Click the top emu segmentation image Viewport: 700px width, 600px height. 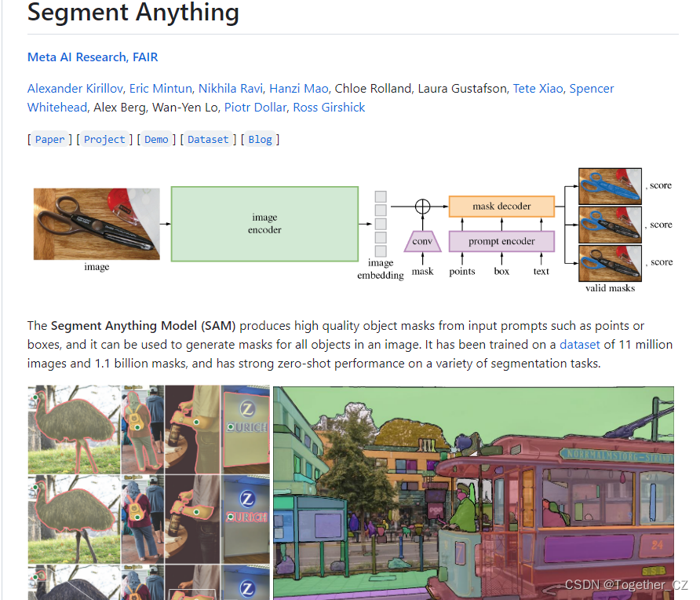click(x=74, y=430)
